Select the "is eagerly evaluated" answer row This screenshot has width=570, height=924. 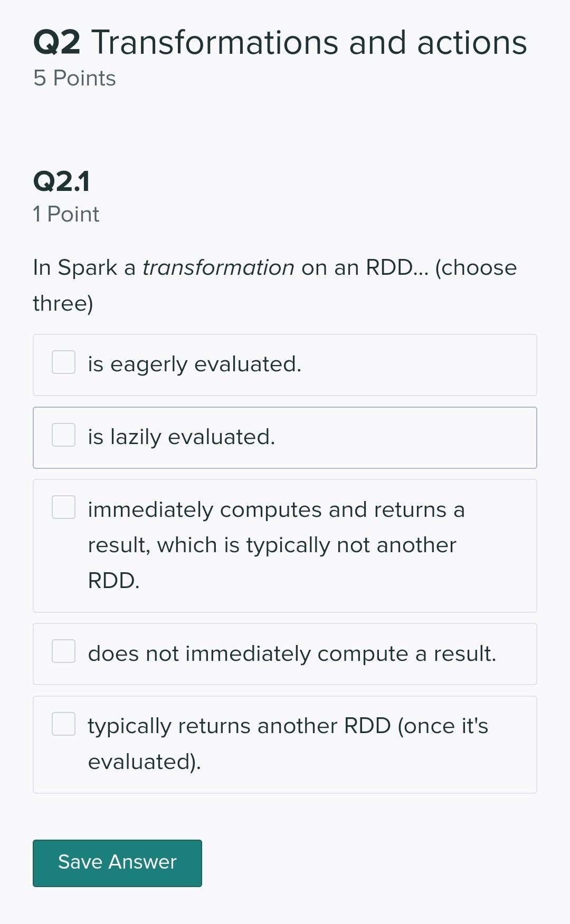coord(285,364)
